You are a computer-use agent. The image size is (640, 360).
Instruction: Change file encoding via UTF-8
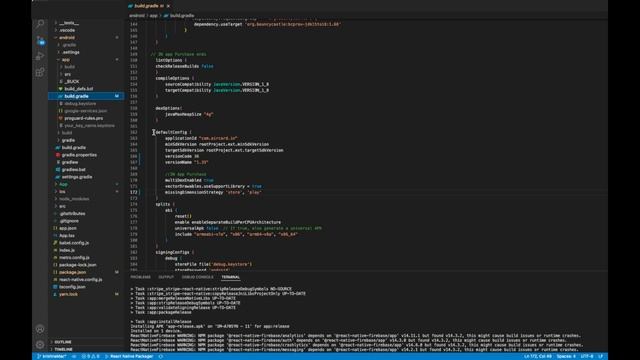click(x=587, y=356)
